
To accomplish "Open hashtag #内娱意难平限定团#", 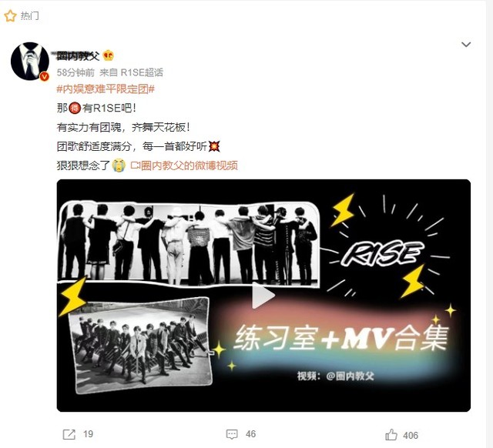I will (106, 89).
